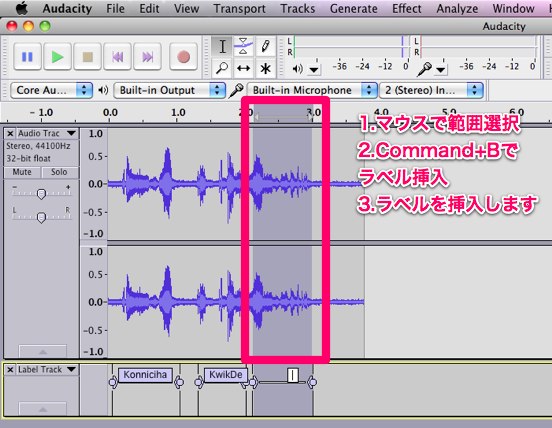Click the Stop button
The image size is (552, 428).
87,57
